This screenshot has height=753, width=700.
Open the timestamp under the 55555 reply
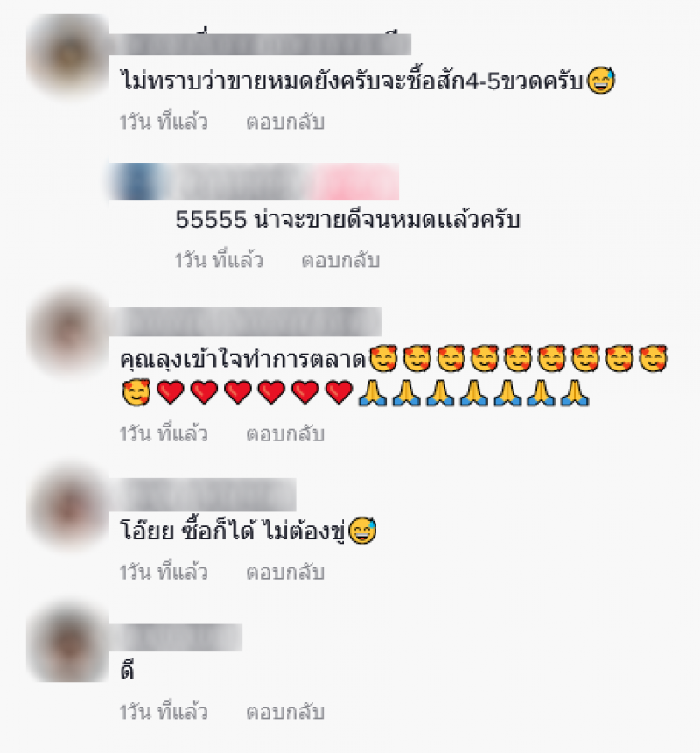219,260
